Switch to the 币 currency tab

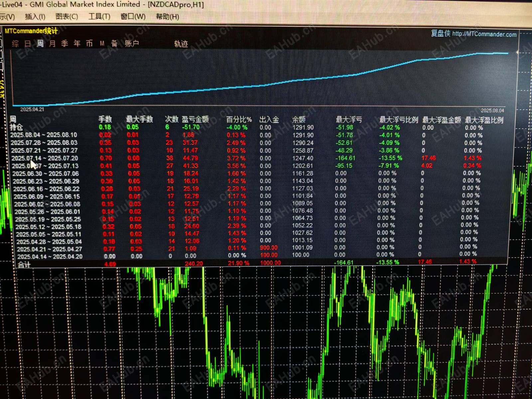pos(89,44)
